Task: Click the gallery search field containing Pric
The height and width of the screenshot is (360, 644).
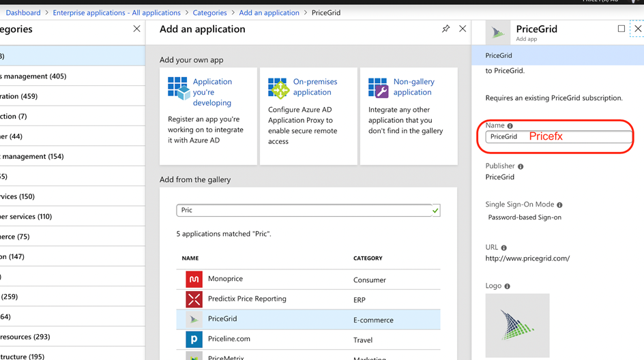Action: click(x=304, y=210)
